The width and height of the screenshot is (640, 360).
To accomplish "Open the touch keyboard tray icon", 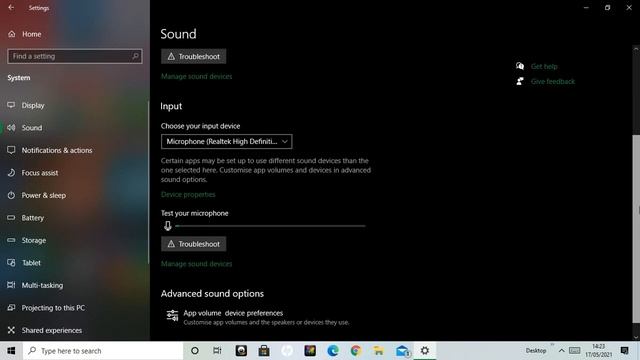I will 575,351.
